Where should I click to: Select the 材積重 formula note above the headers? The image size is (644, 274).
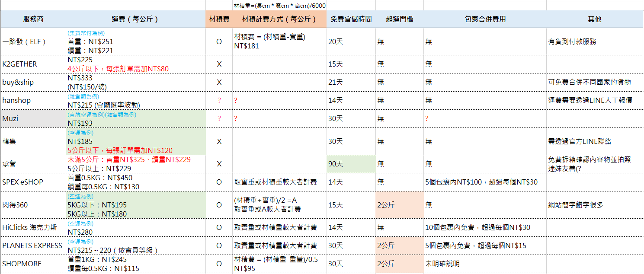pos(279,6)
